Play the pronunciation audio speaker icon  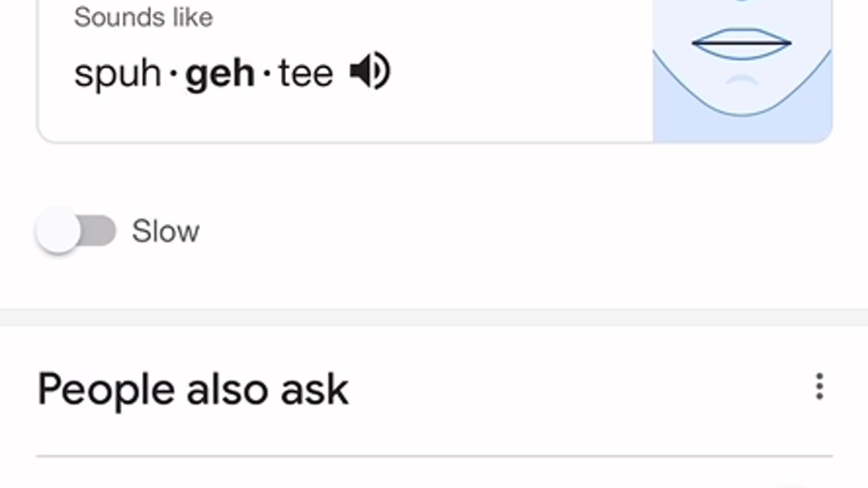pos(370,71)
